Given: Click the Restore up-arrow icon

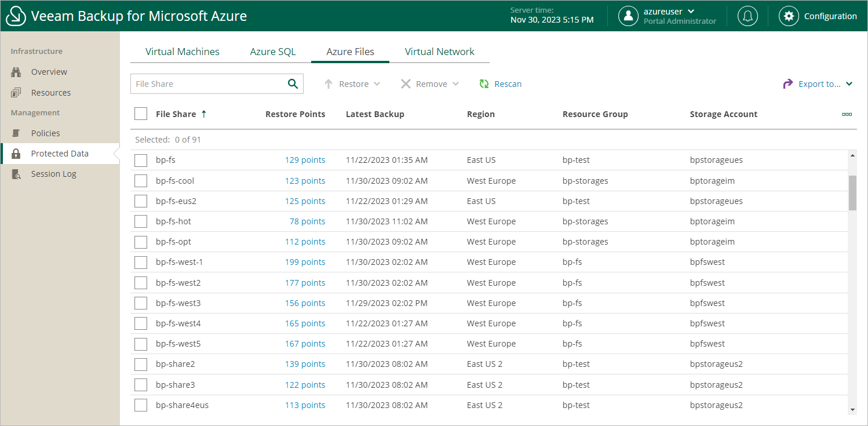Looking at the screenshot, I should point(329,84).
